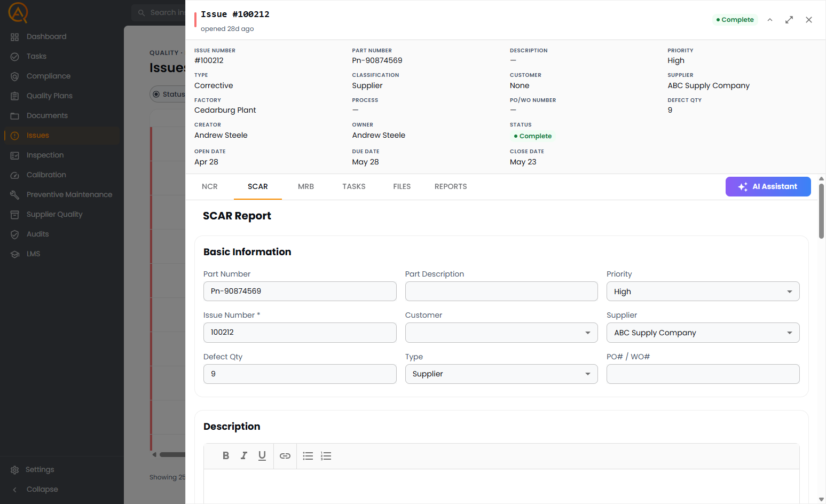Click the app logo icon
This screenshot has width=826, height=504.
(18, 12)
